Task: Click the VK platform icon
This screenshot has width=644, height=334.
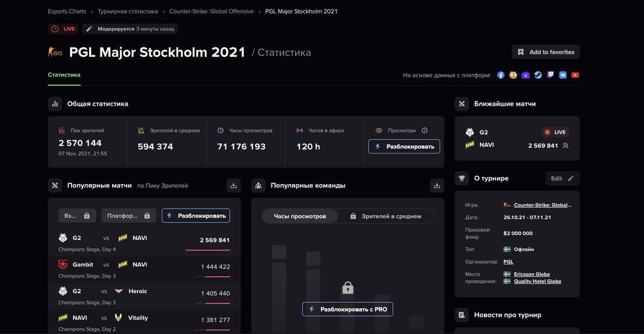Action: click(563, 75)
